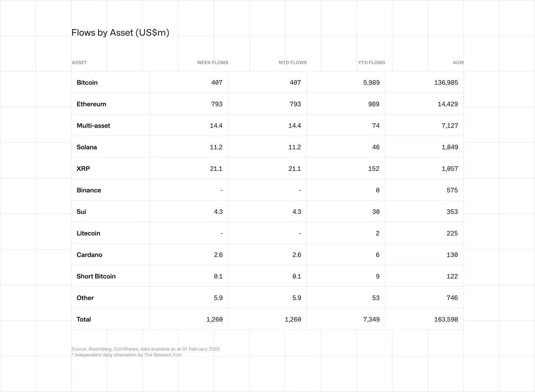Select the Bitcoin row label
This screenshot has width=535, height=392.
(87, 83)
